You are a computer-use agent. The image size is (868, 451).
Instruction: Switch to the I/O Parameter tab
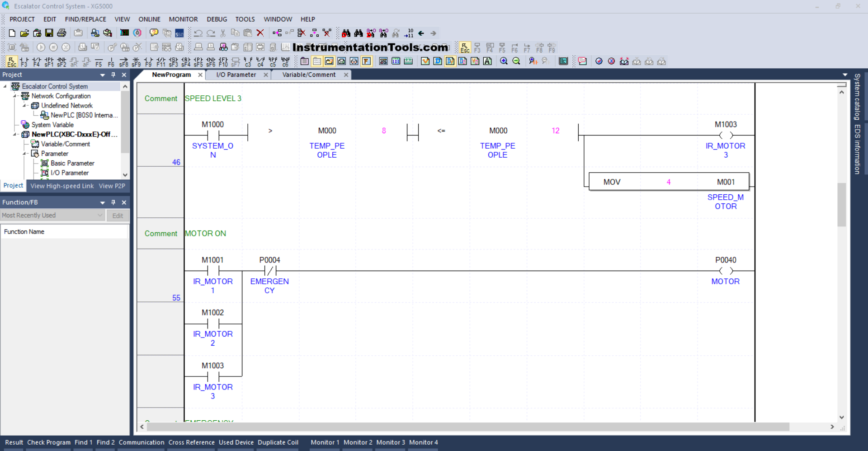pyautogui.click(x=236, y=75)
